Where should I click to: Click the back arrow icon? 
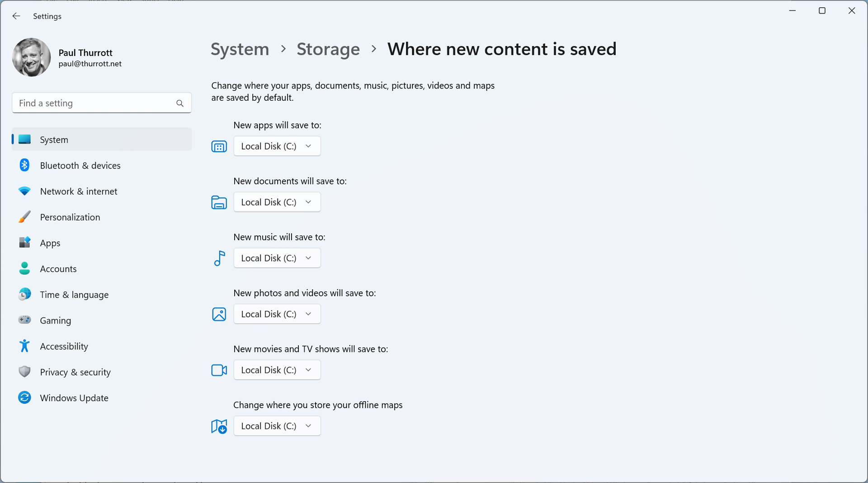(x=16, y=16)
